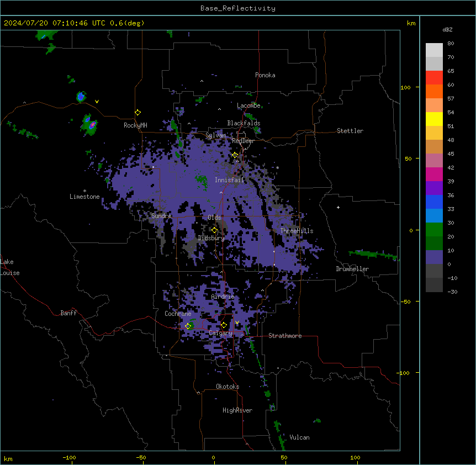Click the Drumheller label
476x465 pixels.
(x=352, y=269)
